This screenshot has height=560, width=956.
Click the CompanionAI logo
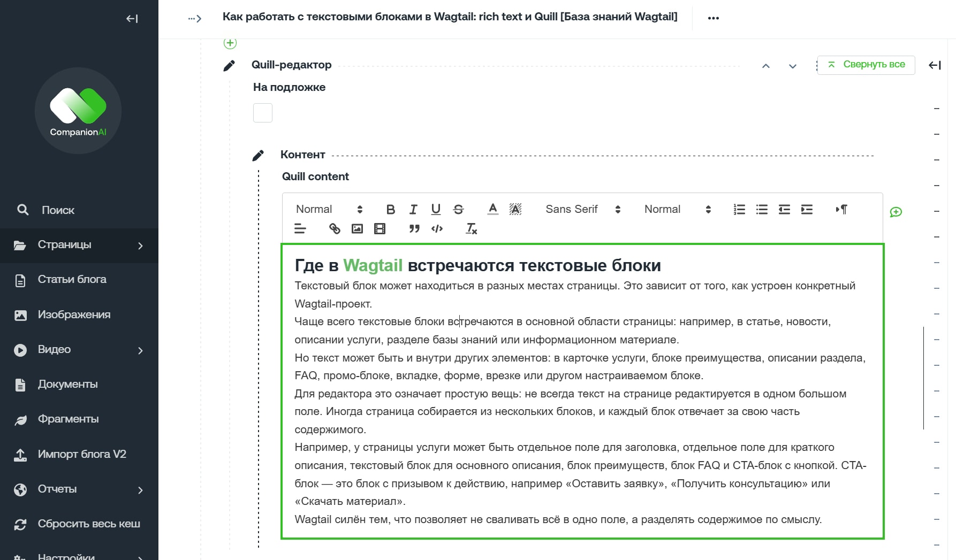[x=78, y=111]
